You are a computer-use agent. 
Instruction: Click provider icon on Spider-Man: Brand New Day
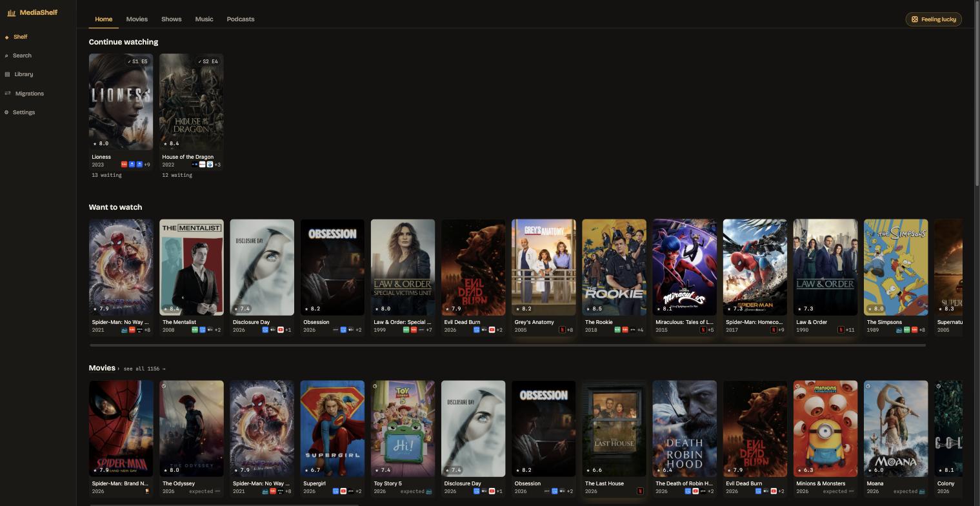click(x=147, y=491)
